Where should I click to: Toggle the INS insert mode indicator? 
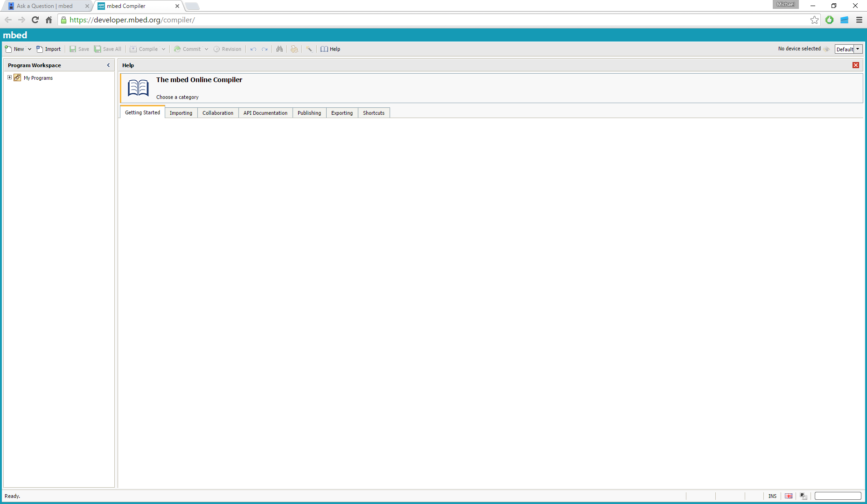772,496
